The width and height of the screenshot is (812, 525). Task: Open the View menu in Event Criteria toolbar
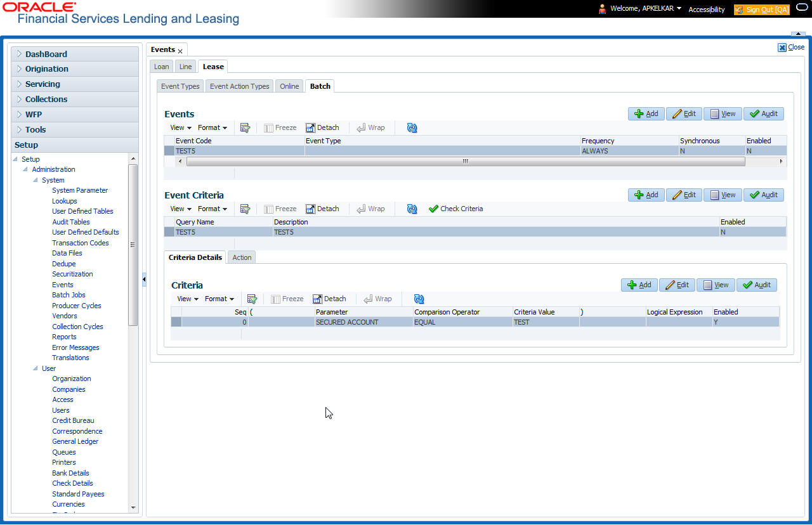point(181,209)
